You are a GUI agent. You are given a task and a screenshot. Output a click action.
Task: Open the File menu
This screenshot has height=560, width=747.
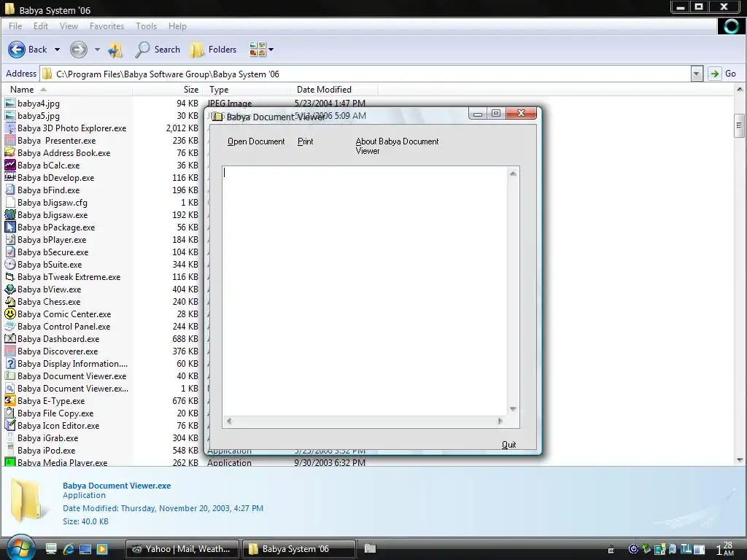(x=15, y=26)
